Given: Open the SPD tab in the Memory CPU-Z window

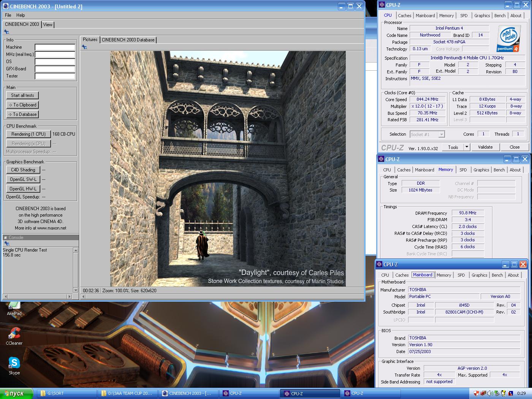Looking at the screenshot, I should coord(463,170).
